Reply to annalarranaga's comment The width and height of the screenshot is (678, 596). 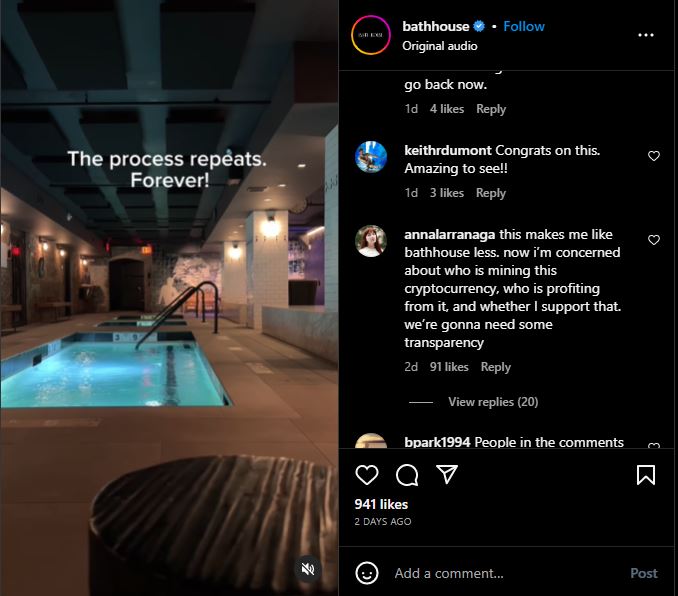pyautogui.click(x=496, y=367)
